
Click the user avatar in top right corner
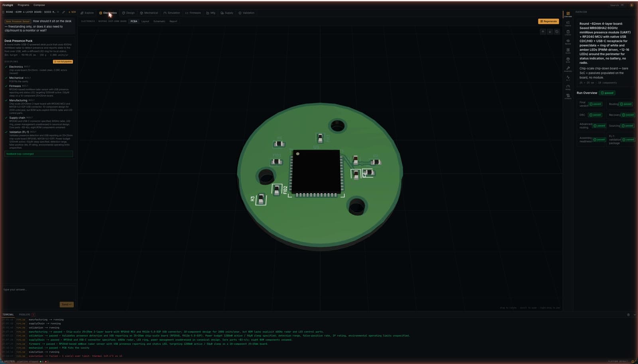point(632,5)
